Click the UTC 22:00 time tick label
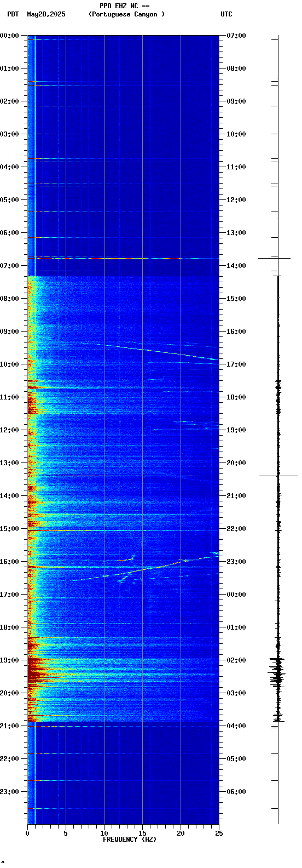The width and height of the screenshot is (302, 868). 236,529
